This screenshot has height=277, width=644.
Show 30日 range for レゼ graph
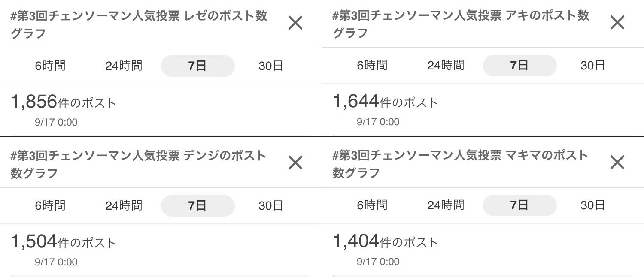pos(270,66)
